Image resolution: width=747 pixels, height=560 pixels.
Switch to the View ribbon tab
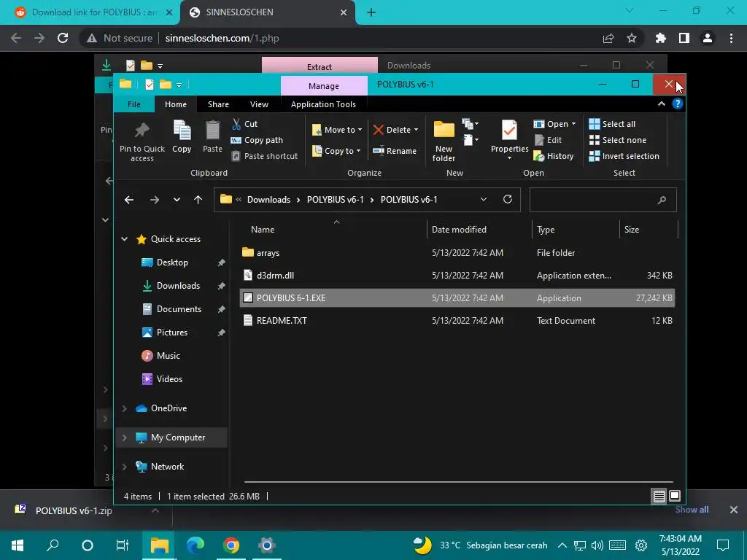(259, 104)
